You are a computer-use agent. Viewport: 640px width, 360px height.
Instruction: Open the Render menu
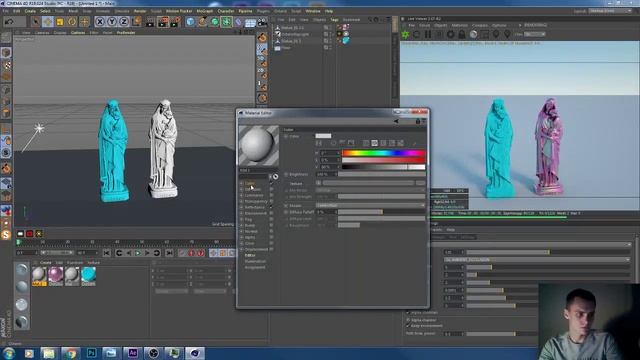(x=140, y=11)
